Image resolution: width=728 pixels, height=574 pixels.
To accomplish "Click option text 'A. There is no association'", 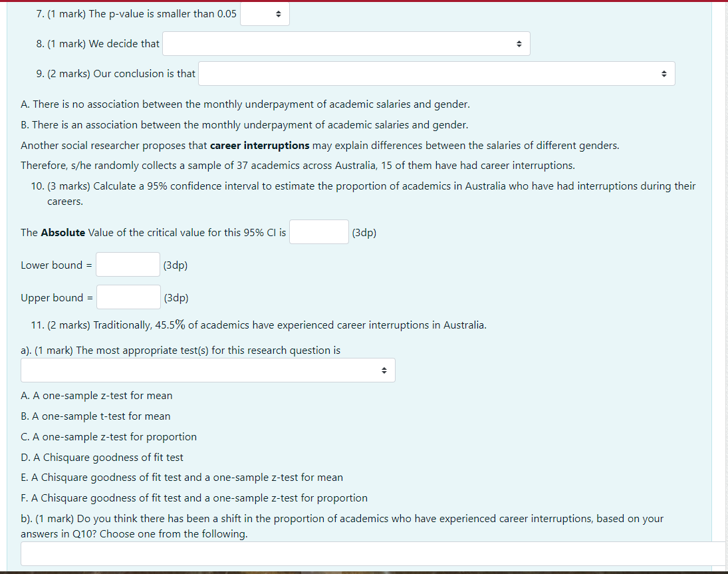I will tap(245, 104).
